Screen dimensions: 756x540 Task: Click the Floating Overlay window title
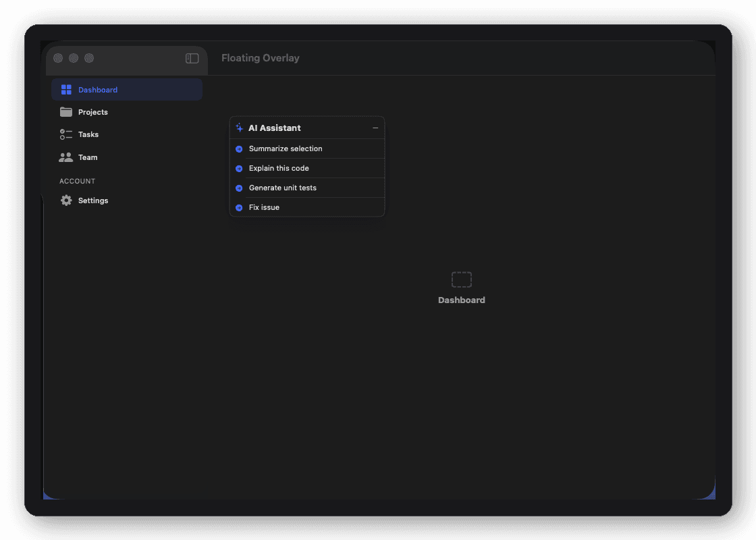[261, 58]
